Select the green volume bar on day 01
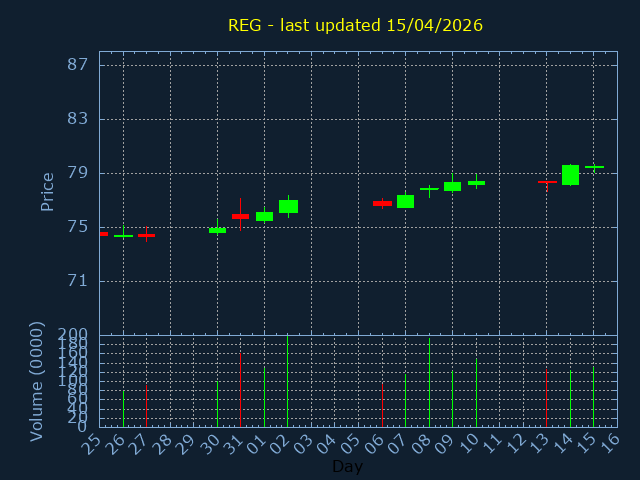The height and width of the screenshot is (480, 640). pyautogui.click(x=264, y=396)
